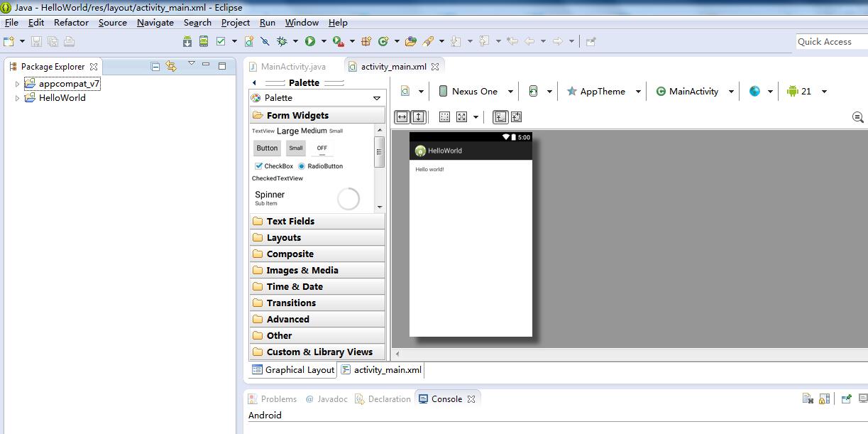Open the Refactor menu
Screen dimensions: 868x434
tap(71, 22)
